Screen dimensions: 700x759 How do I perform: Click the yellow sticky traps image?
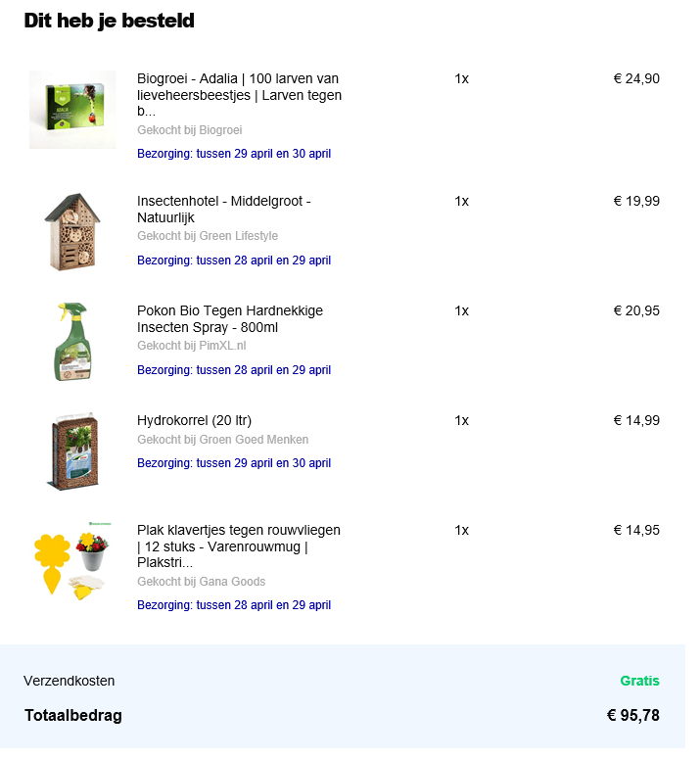coord(72,560)
